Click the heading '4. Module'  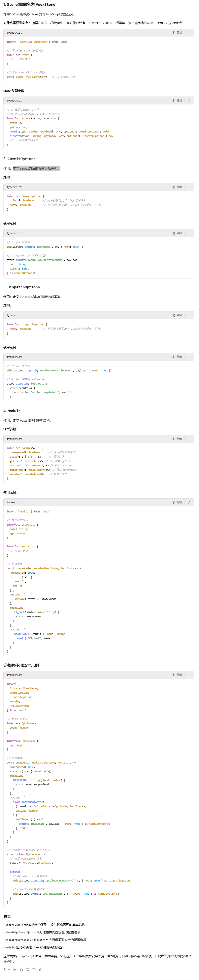(12, 411)
